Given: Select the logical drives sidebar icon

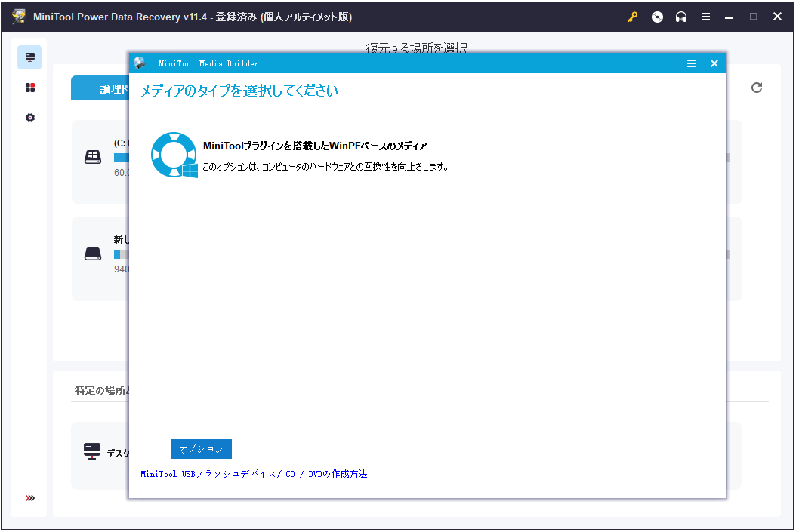Looking at the screenshot, I should (29, 57).
